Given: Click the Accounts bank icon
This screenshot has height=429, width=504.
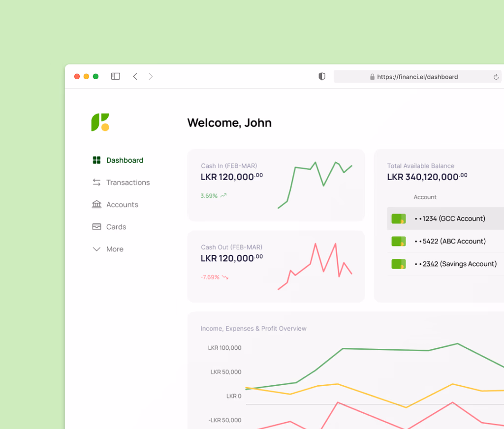Looking at the screenshot, I should pyautogui.click(x=96, y=204).
